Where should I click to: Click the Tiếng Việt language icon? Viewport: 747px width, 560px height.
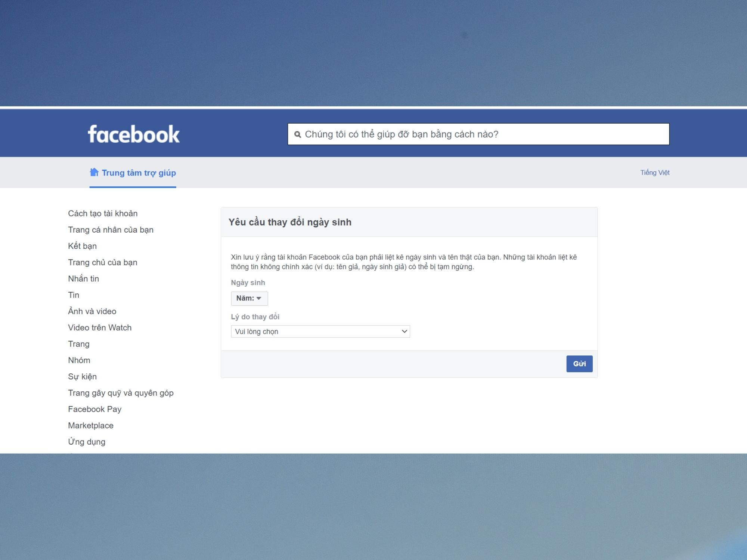point(655,172)
